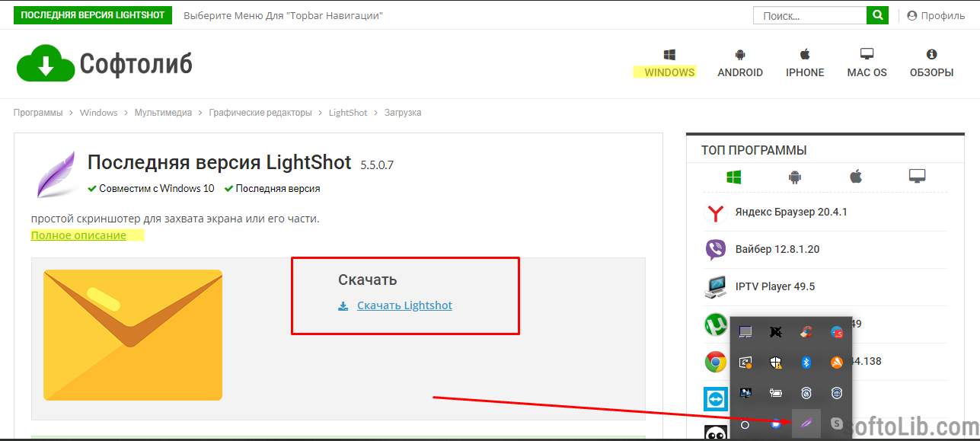Click the IPTV Player computer icon
Image resolution: width=980 pixels, height=441 pixels.
(x=716, y=287)
